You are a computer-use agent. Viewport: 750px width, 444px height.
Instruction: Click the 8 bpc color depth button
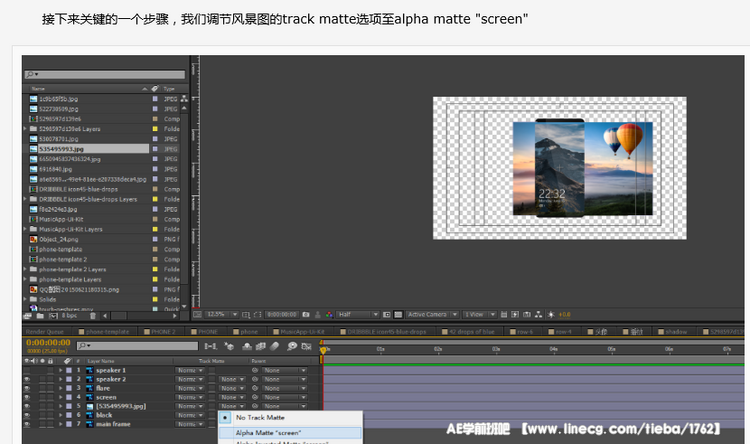pyautogui.click(x=70, y=316)
